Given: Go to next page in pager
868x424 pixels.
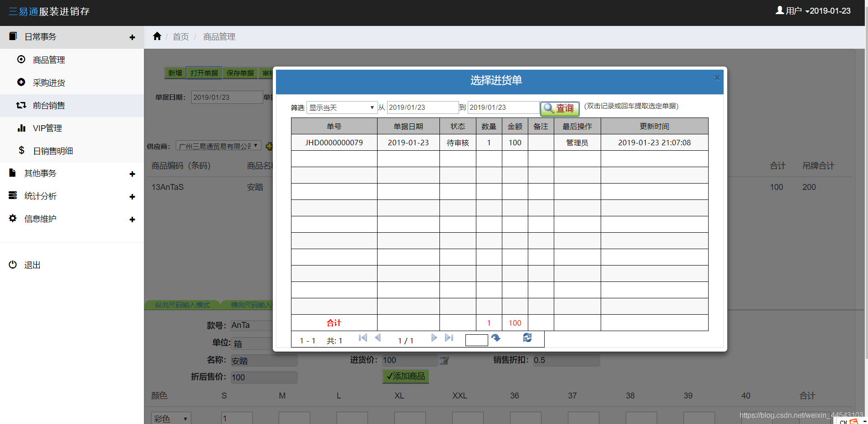Looking at the screenshot, I should coord(434,338).
